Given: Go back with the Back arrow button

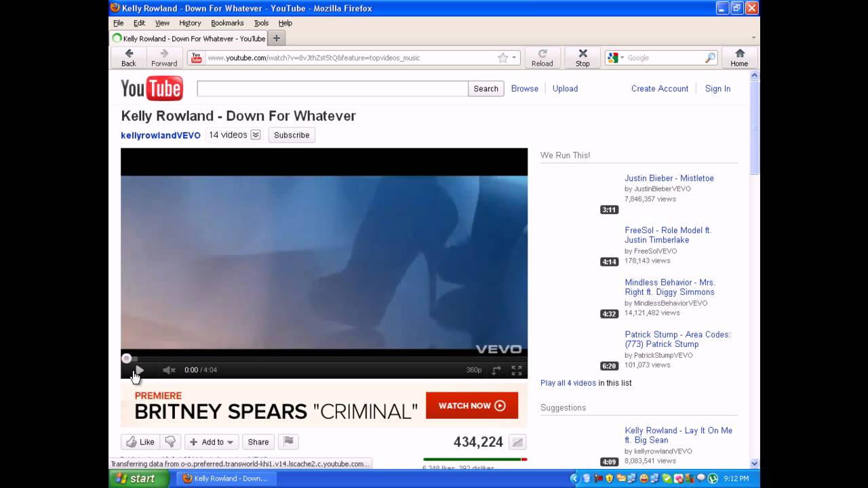Looking at the screenshot, I should 129,58.
